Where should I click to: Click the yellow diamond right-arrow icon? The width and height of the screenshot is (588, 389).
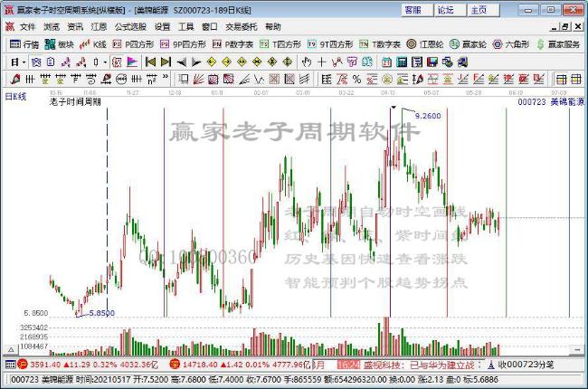point(226,62)
